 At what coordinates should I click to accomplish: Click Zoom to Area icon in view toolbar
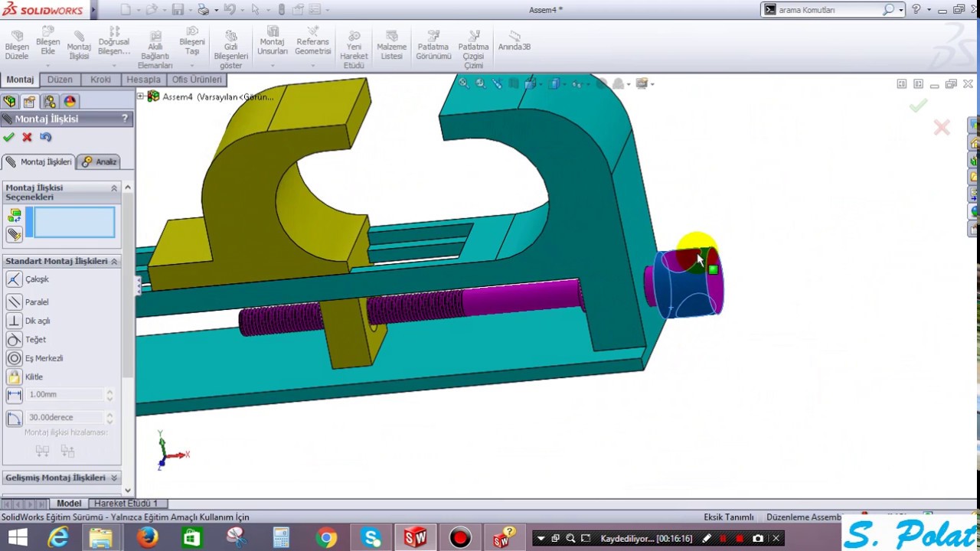tap(480, 83)
